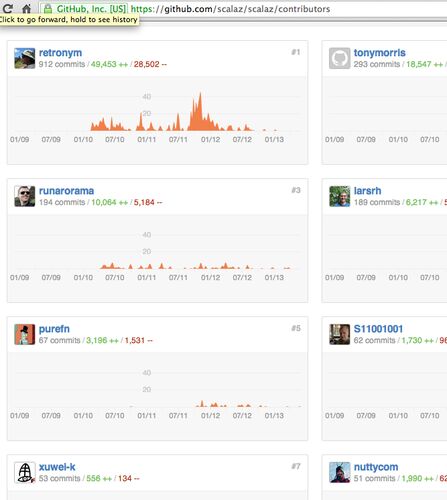This screenshot has height=500, width=447.
Task: Open purefn's avatar image
Action: 25,334
